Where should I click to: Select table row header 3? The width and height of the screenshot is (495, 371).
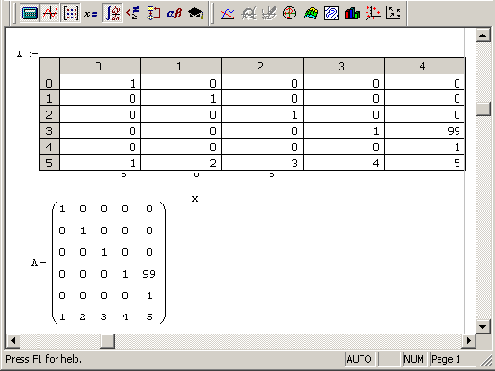[x=49, y=131]
